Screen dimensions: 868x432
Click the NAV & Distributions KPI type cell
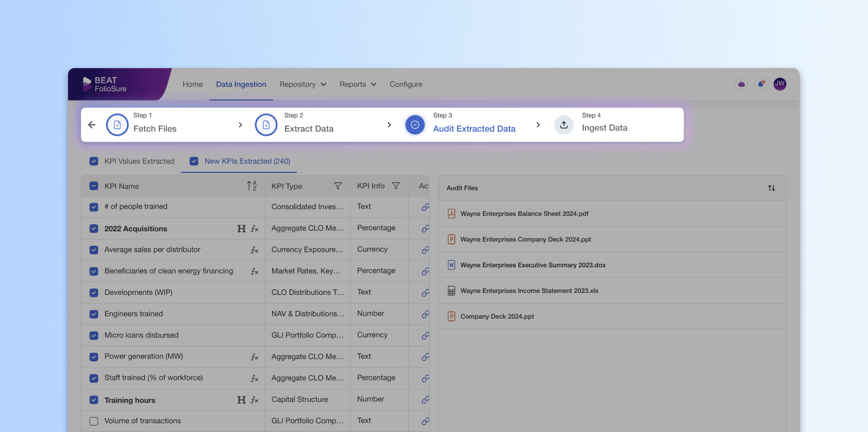(x=308, y=314)
